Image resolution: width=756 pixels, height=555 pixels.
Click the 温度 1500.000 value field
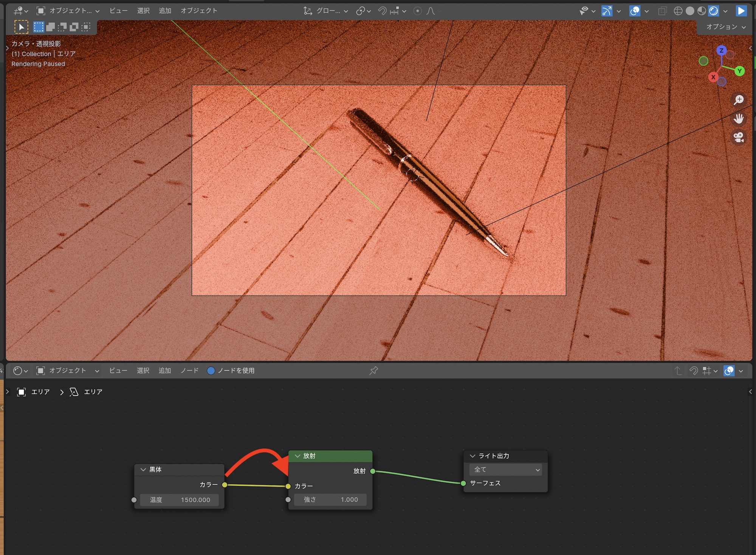[x=179, y=500]
